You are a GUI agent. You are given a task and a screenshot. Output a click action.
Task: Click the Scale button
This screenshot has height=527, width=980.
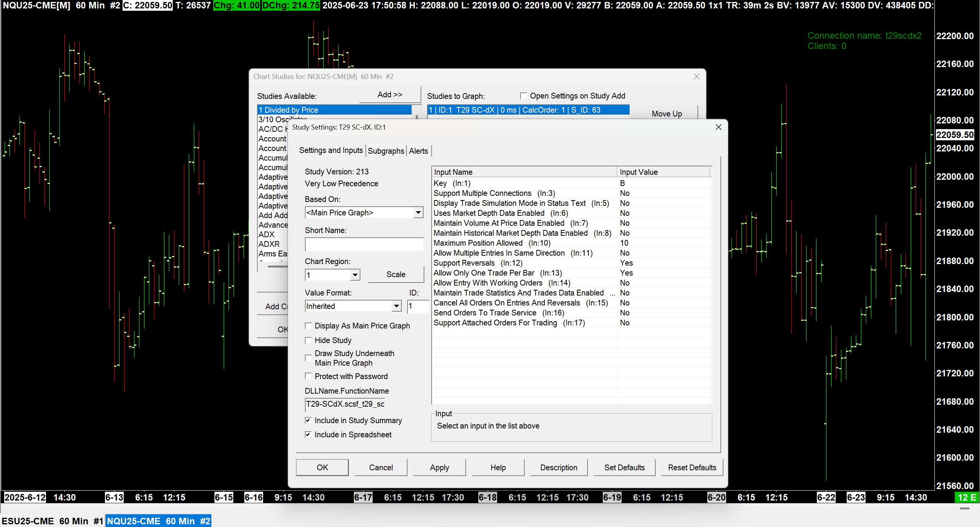(396, 274)
